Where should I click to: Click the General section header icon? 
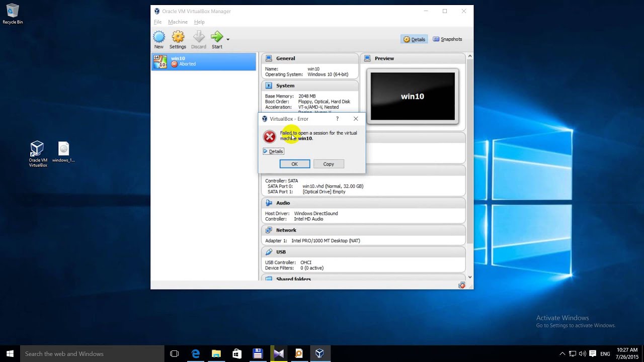[x=269, y=58]
